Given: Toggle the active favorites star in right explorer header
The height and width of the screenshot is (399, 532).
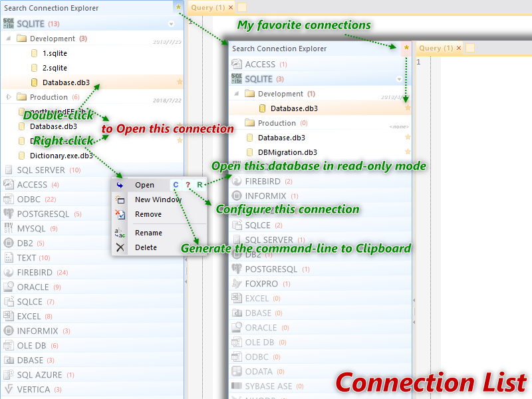Looking at the screenshot, I should (406, 48).
